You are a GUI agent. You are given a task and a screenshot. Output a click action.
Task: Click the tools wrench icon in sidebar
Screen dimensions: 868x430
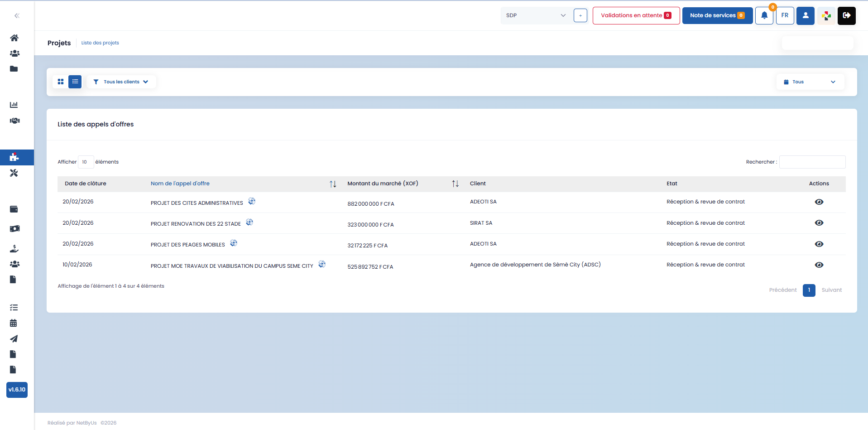point(14,173)
